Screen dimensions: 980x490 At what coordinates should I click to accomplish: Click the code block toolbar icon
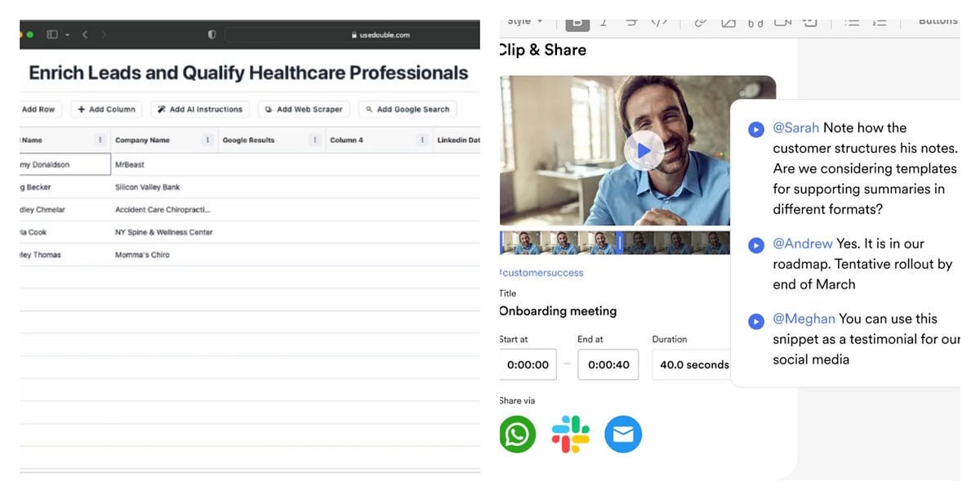coord(660,22)
